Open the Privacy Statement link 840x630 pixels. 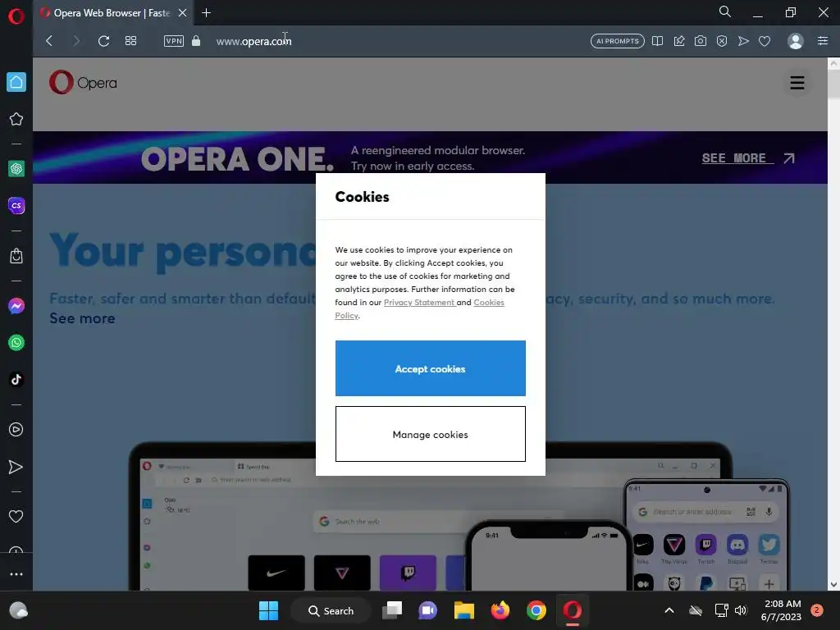[419, 303]
